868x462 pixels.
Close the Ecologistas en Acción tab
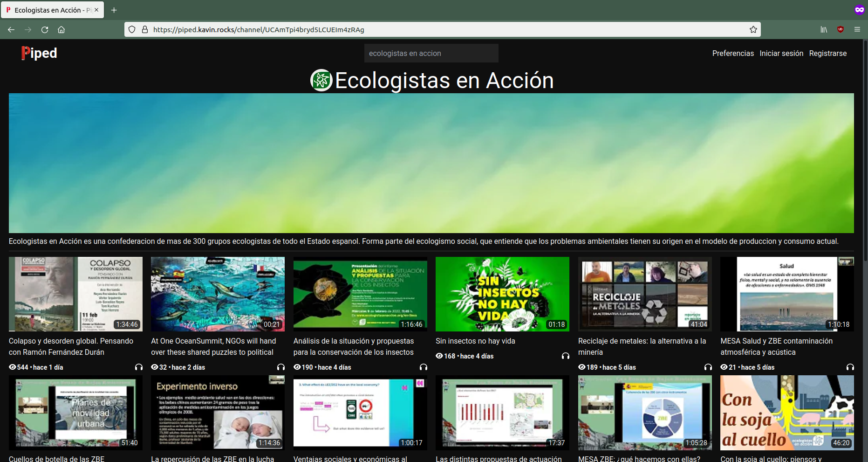(96, 10)
